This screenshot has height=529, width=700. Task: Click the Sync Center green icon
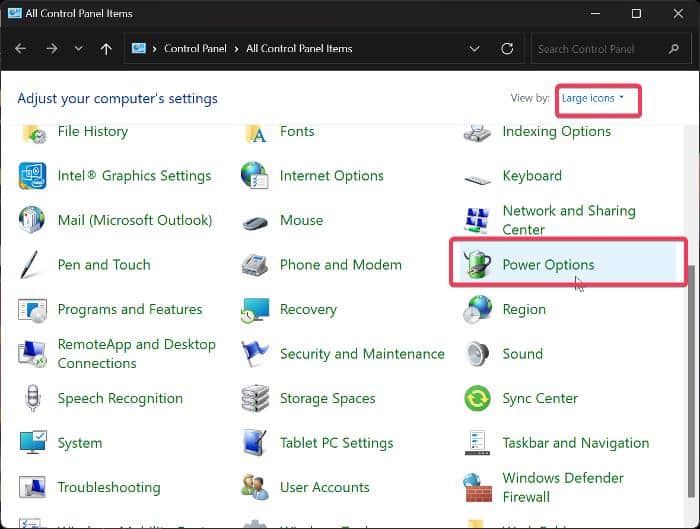477,398
